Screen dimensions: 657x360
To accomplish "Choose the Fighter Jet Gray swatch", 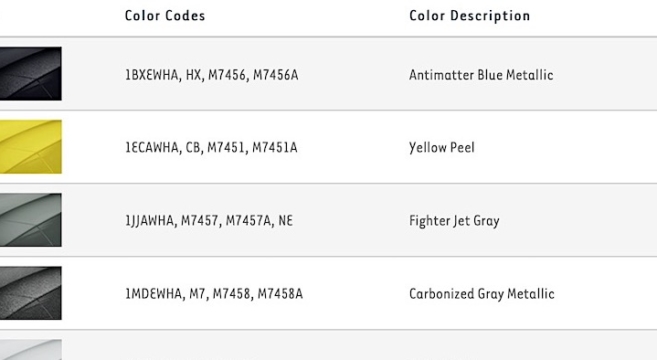I will 31,220.
